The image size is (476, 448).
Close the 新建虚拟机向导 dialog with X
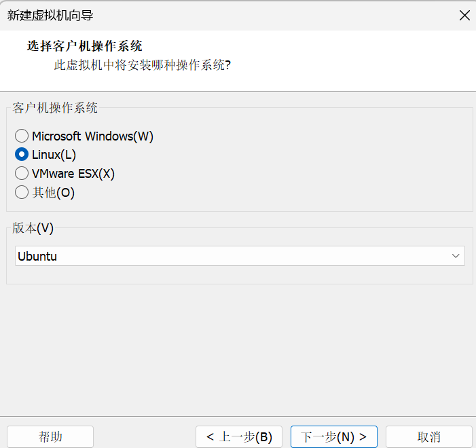[464, 15]
